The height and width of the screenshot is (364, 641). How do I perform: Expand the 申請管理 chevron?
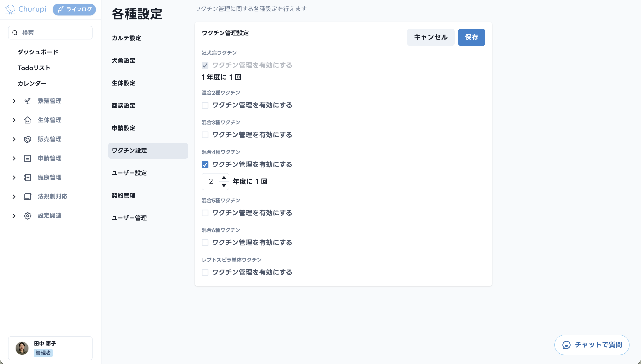pos(14,158)
